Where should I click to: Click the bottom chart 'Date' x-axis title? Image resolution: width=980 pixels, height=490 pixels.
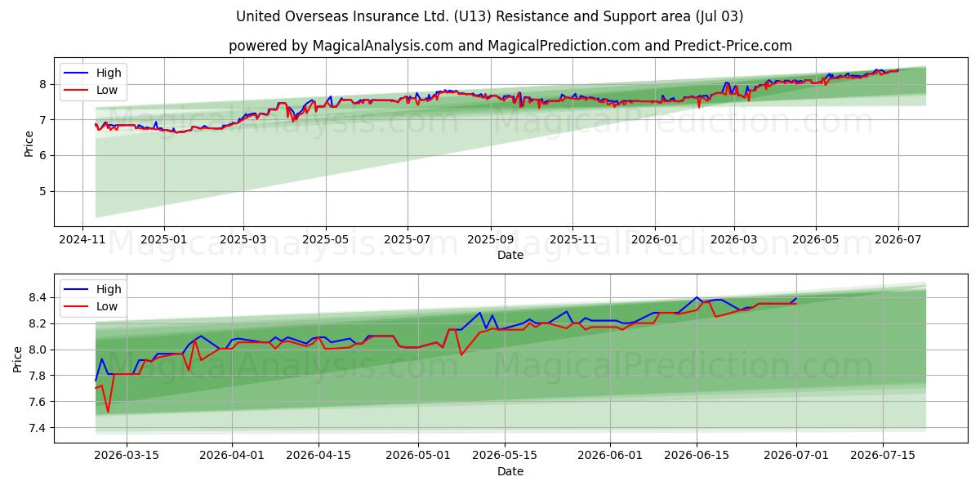pyautogui.click(x=510, y=471)
